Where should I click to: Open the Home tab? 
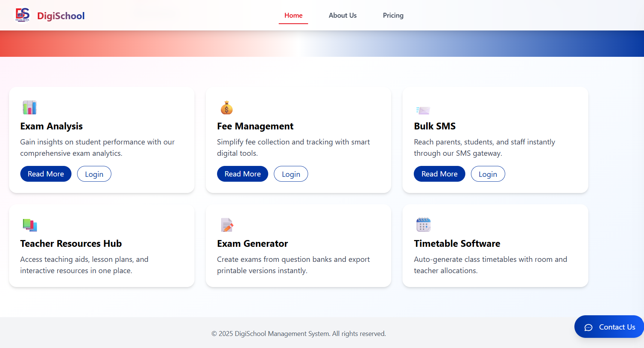(293, 15)
